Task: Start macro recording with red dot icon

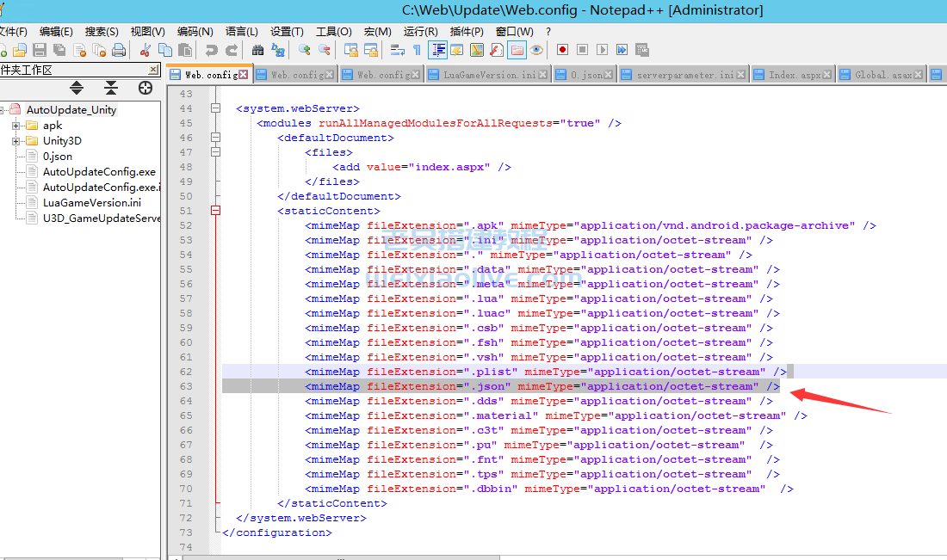Action: coord(562,50)
